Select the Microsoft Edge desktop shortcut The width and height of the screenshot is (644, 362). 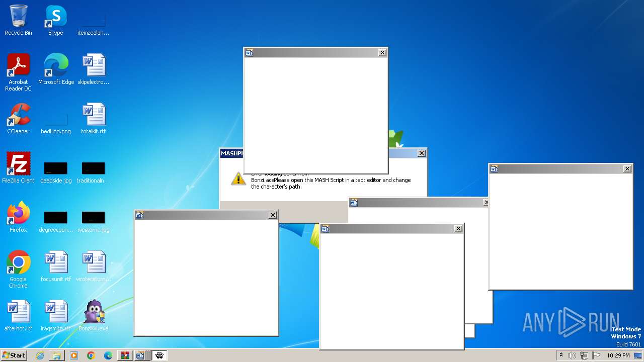(56, 69)
